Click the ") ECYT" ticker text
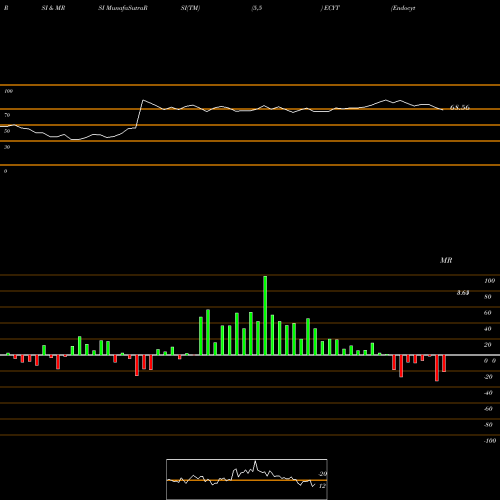The width and height of the screenshot is (500, 500). [330, 8]
